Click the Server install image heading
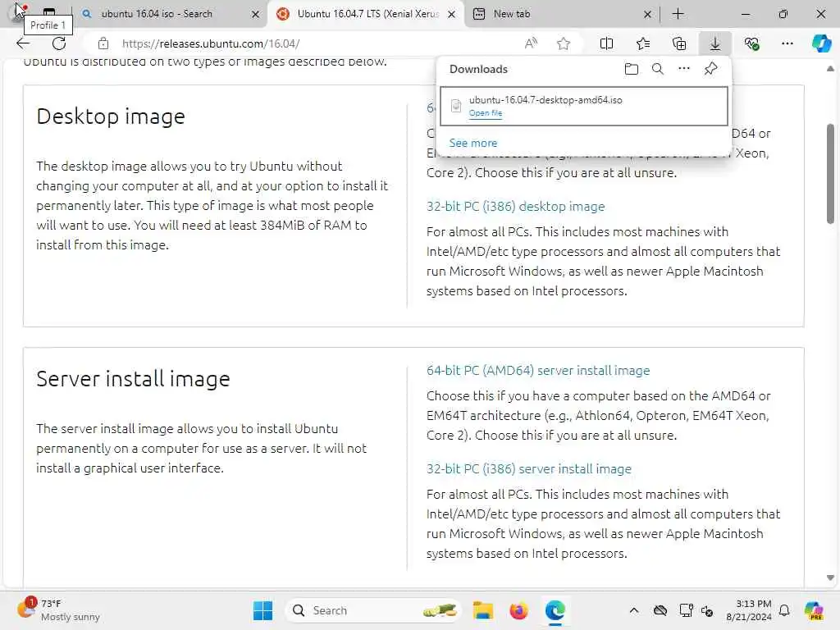The width and height of the screenshot is (840, 630). click(x=134, y=379)
